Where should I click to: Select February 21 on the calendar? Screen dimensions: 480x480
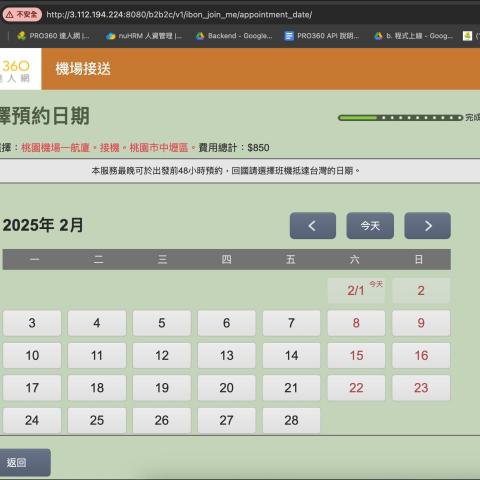(x=291, y=388)
